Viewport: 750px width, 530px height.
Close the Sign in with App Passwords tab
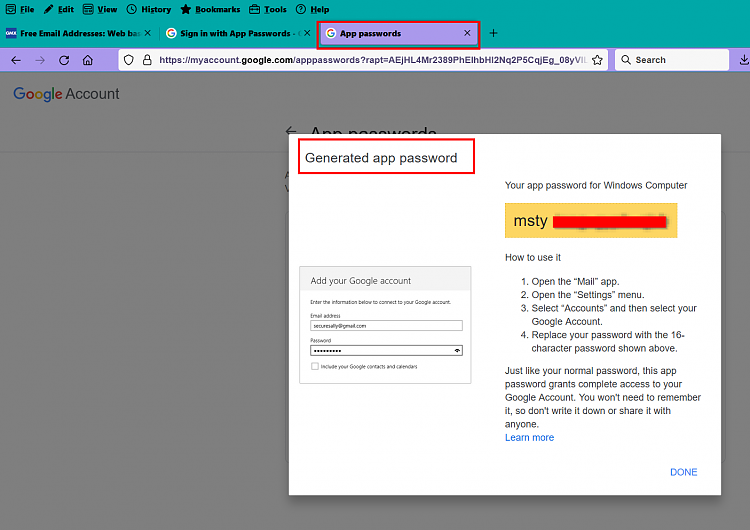tap(307, 33)
